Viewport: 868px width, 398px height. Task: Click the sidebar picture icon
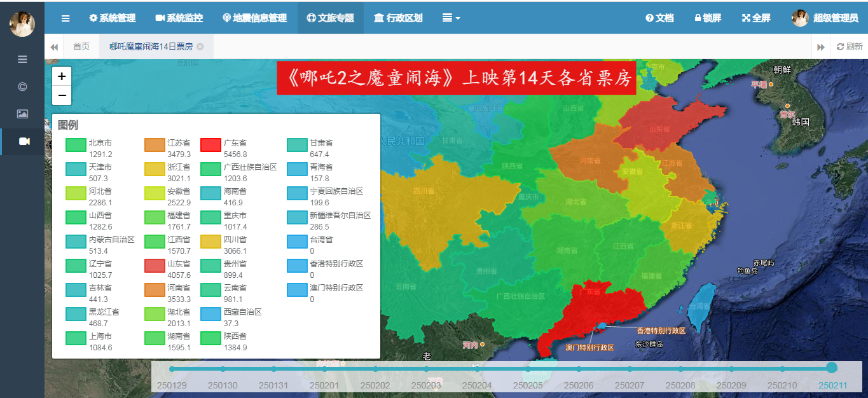coord(22,114)
